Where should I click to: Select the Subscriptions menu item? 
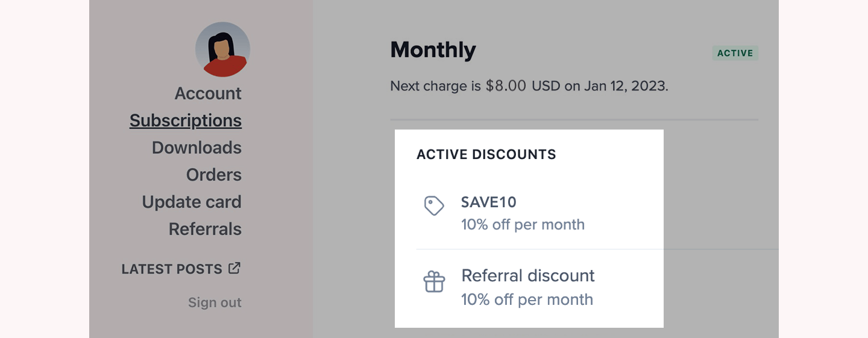coord(186,120)
